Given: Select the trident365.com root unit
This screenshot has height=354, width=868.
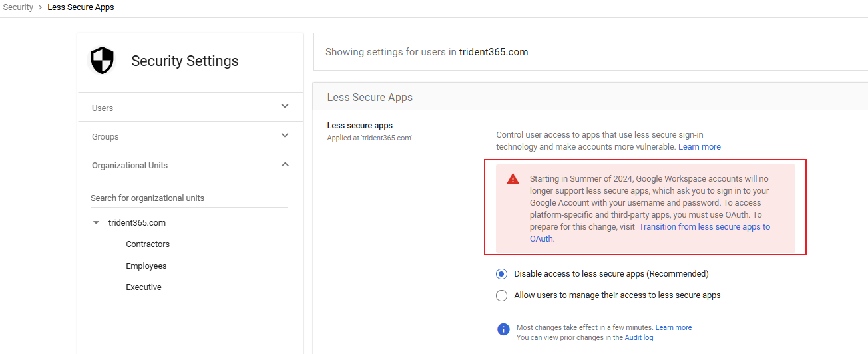Looking at the screenshot, I should pos(137,223).
